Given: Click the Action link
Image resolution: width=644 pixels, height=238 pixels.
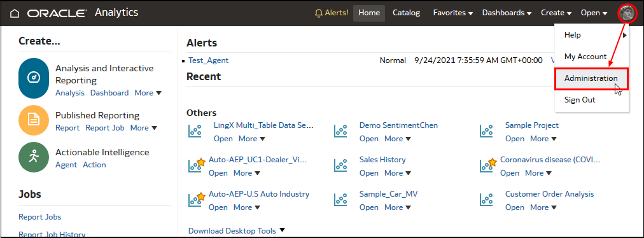Looking at the screenshot, I should [94, 165].
